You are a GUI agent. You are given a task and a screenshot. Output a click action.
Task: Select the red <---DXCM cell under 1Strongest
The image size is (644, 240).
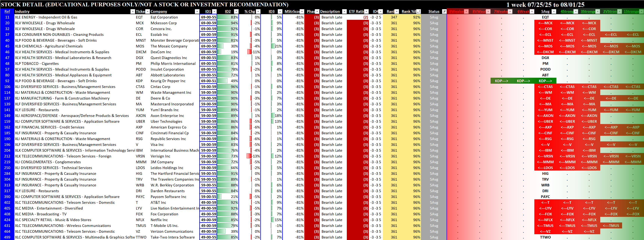(x=633, y=52)
